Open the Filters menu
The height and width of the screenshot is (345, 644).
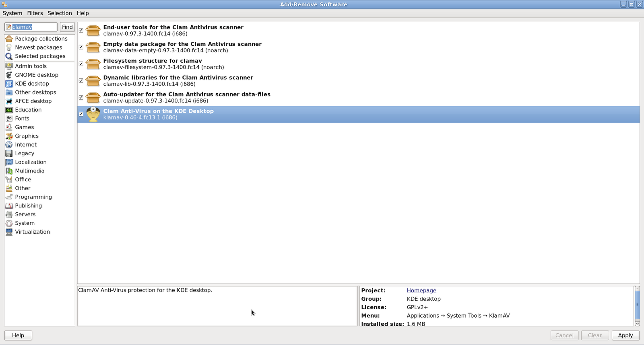click(x=35, y=13)
